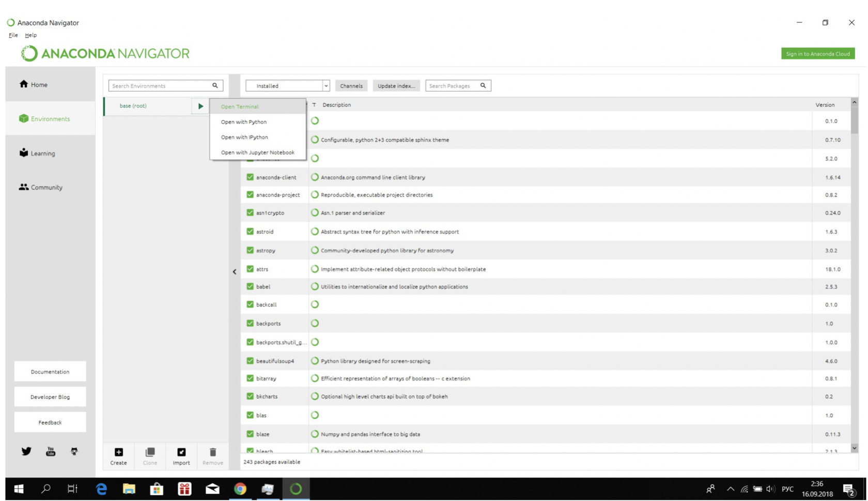Click the Create environment icon

(x=118, y=452)
